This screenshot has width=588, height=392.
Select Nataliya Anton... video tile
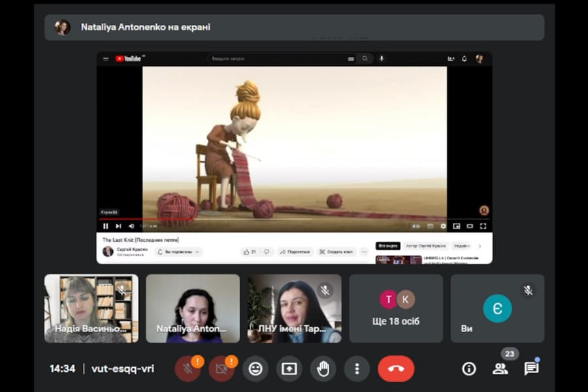pos(193,308)
